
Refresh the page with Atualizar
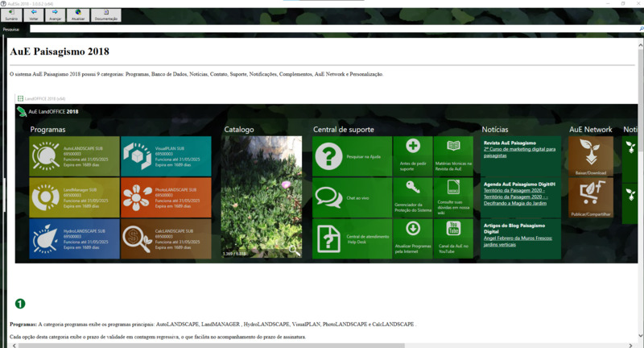(77, 14)
